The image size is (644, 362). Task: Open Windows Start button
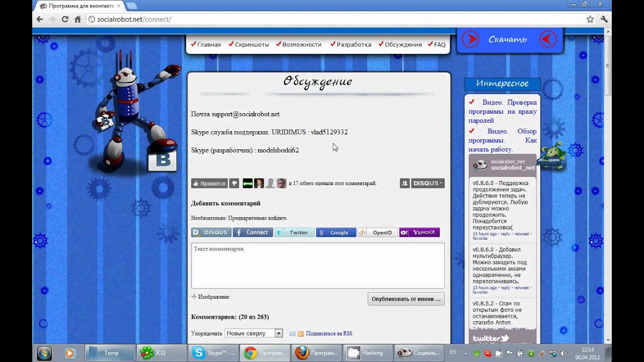click(x=44, y=353)
